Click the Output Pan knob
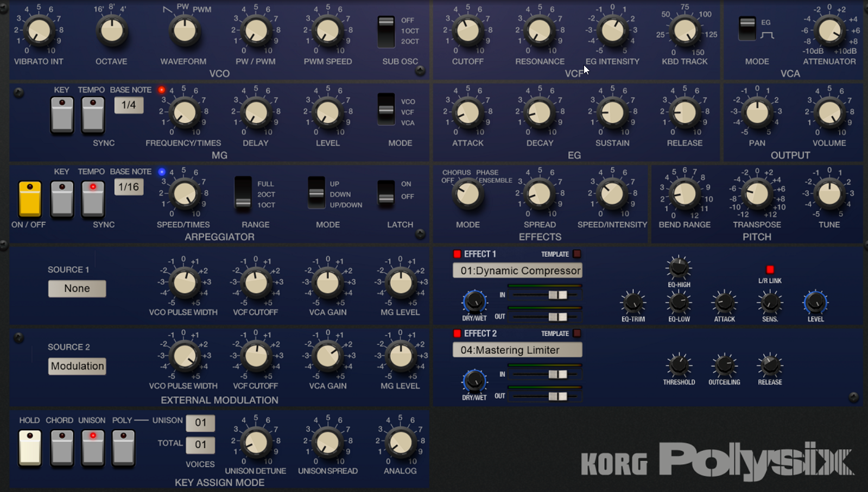 757,113
